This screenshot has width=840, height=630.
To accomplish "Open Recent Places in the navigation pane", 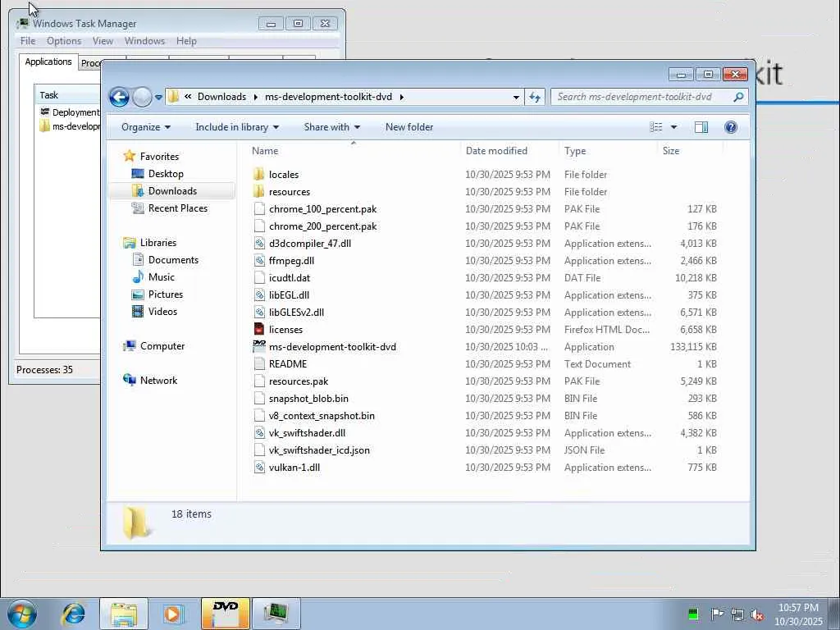I will [178, 208].
